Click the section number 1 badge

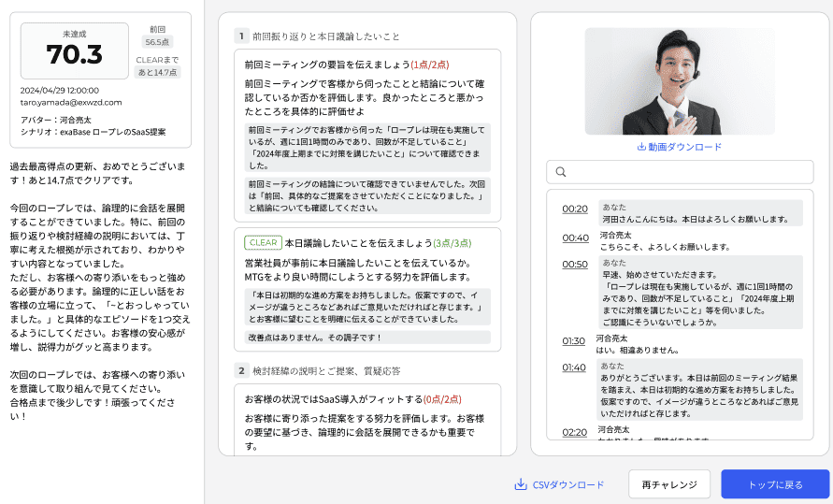point(241,36)
